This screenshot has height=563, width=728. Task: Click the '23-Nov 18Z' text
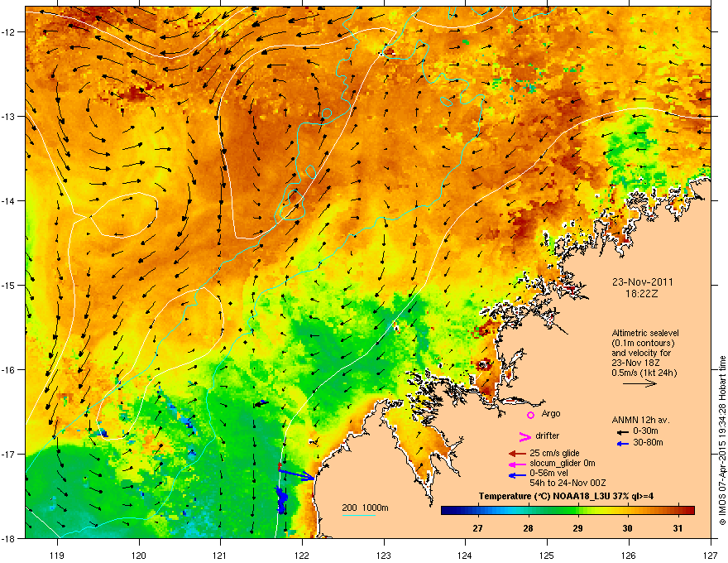coord(635,363)
